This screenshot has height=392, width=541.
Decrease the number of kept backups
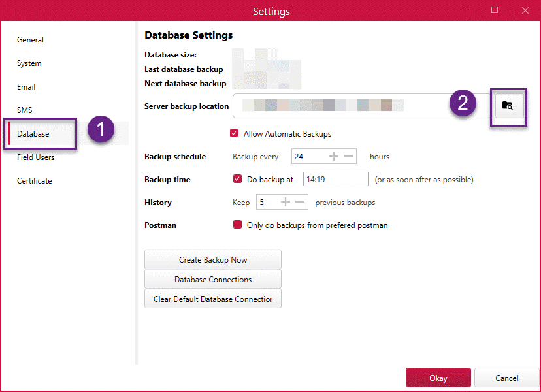300,202
